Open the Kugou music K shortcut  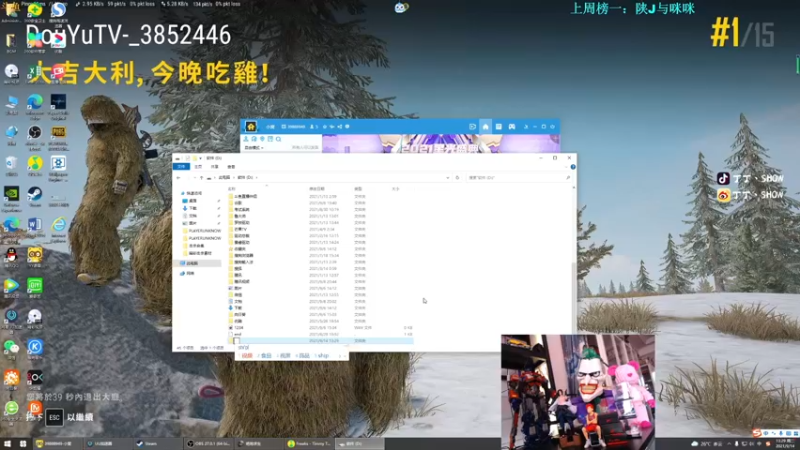[35, 346]
